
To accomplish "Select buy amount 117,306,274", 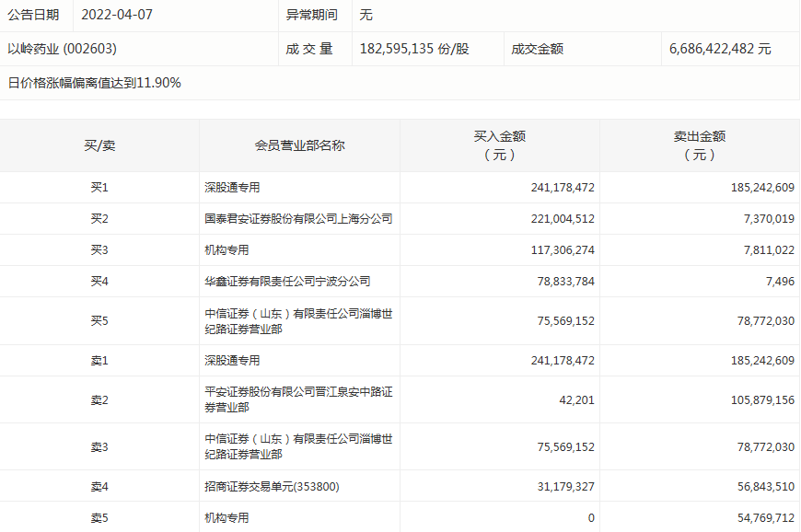I will (x=563, y=250).
